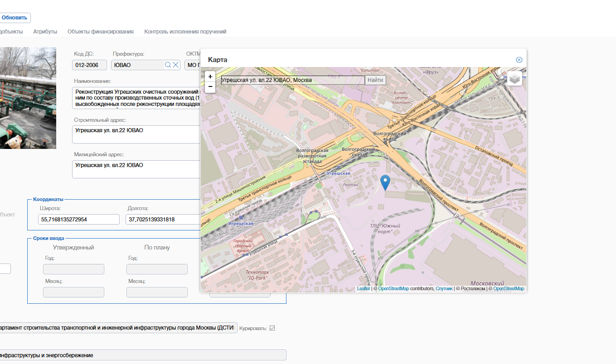Click the Долгота coordinate field
The height and width of the screenshot is (364, 616).
pos(163,220)
